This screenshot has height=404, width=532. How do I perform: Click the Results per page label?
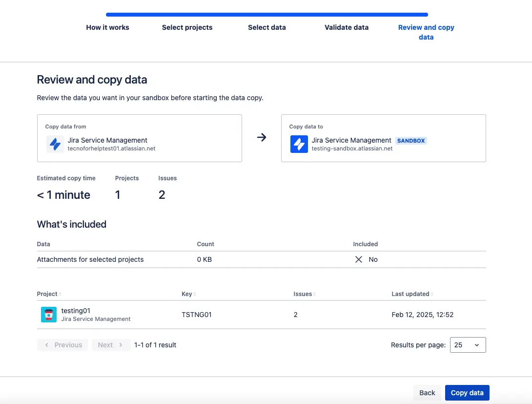[x=418, y=345]
